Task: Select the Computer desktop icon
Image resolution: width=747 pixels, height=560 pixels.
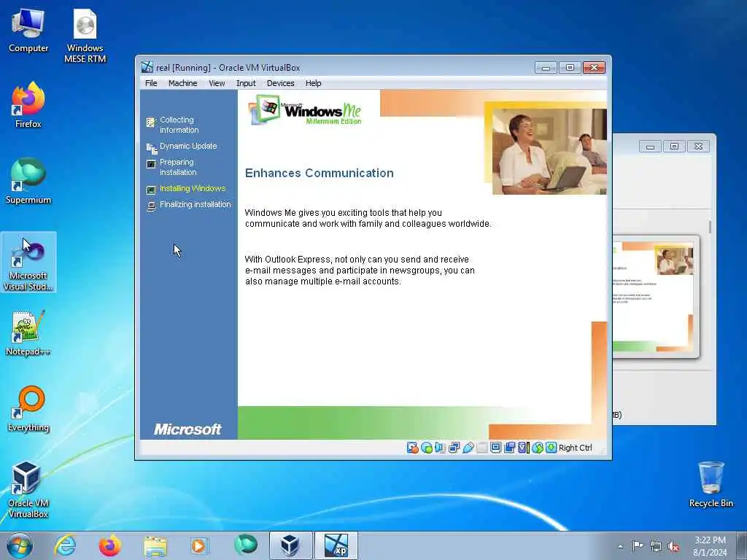Action: tap(28, 31)
